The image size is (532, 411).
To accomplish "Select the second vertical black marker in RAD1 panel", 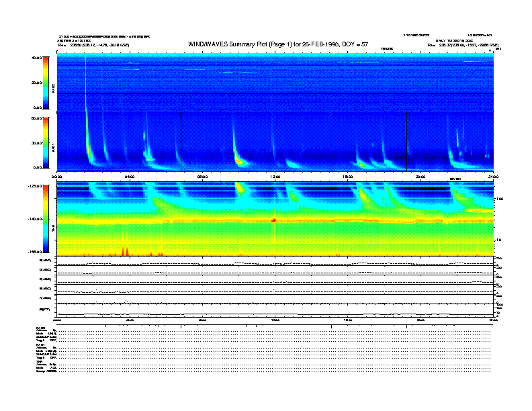I will click(x=407, y=142).
